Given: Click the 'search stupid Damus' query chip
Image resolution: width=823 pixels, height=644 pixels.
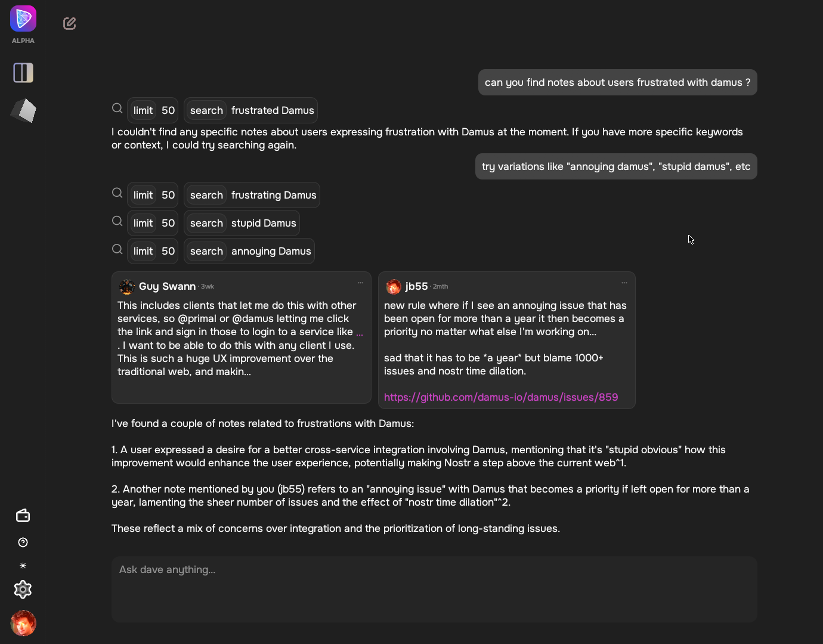Looking at the screenshot, I should tap(242, 223).
